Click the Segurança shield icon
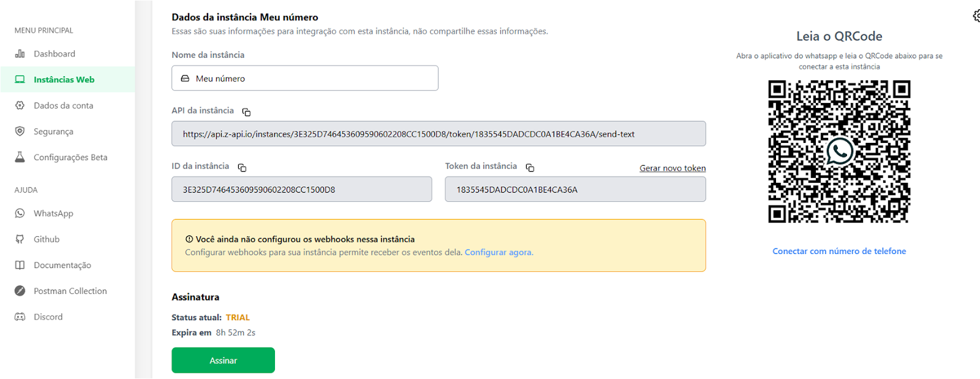The height and width of the screenshot is (379, 980). coord(20,131)
